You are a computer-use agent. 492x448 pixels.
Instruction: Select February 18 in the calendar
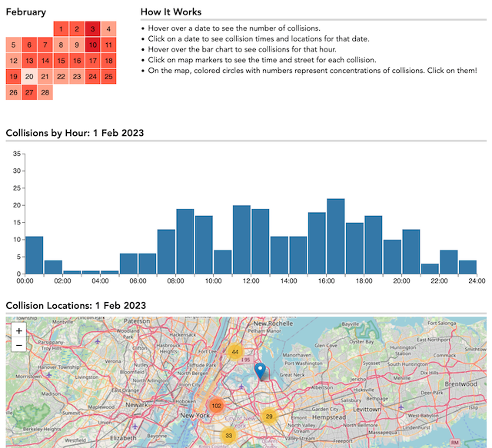(x=108, y=61)
